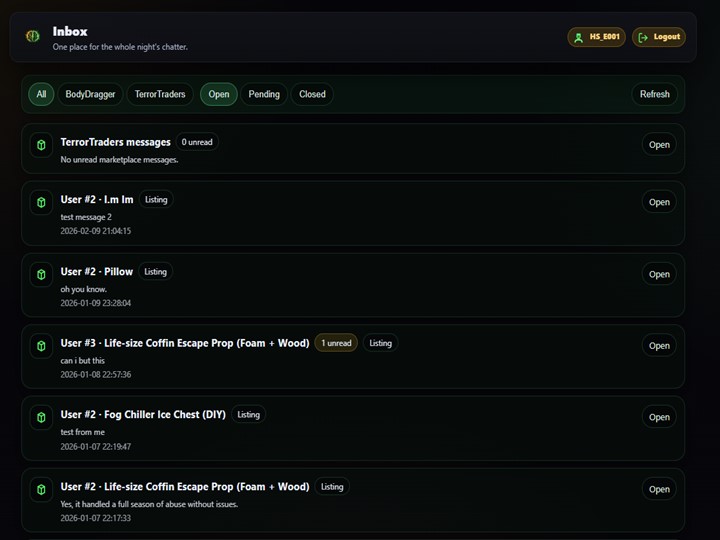This screenshot has width=720, height=540.
Task: Click cube icon of User #3 Coffin conversation
Action: tap(41, 346)
